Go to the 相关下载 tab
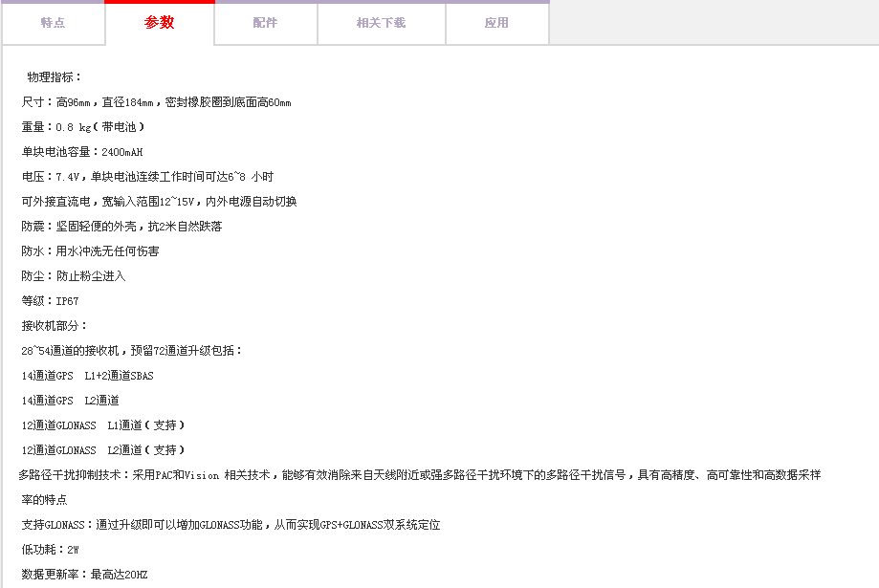This screenshot has height=588, width=879. point(381,23)
